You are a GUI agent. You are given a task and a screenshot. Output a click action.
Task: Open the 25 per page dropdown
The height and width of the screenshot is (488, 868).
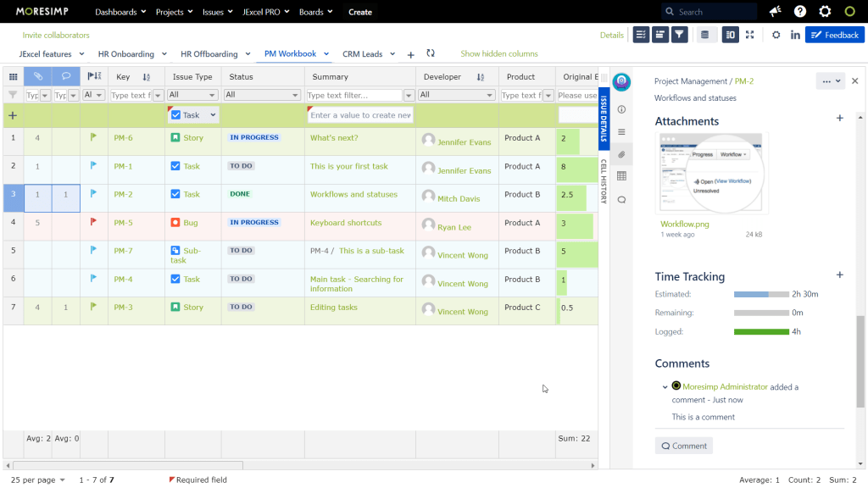click(x=36, y=480)
